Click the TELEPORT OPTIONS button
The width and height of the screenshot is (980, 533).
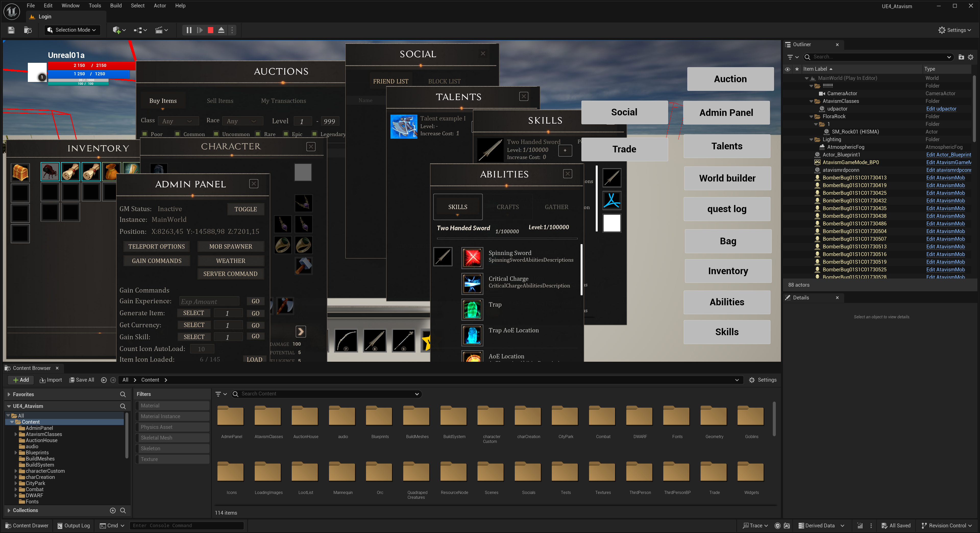pyautogui.click(x=156, y=247)
